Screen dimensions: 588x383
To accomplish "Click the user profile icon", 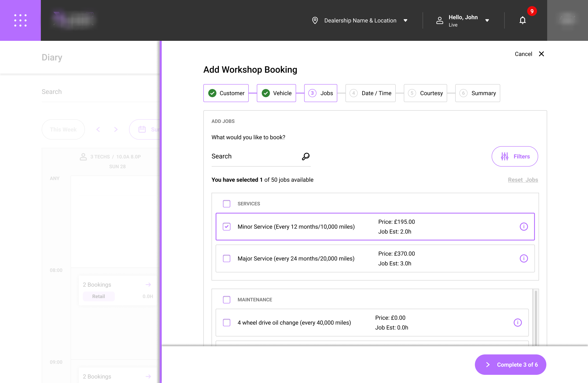I will [440, 20].
